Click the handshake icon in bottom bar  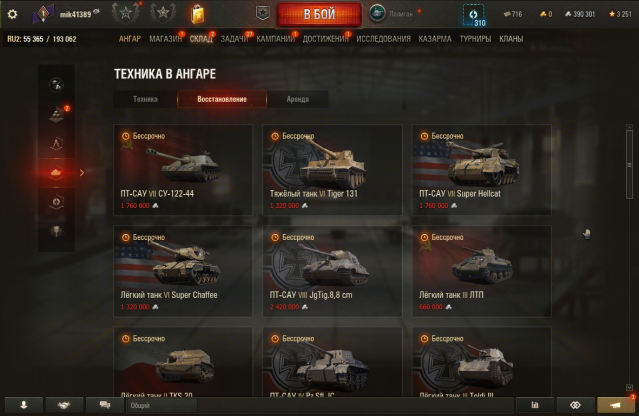click(x=64, y=405)
